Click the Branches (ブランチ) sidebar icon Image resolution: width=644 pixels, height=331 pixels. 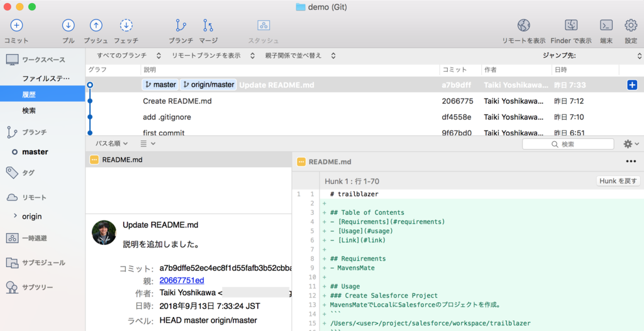pos(12,133)
